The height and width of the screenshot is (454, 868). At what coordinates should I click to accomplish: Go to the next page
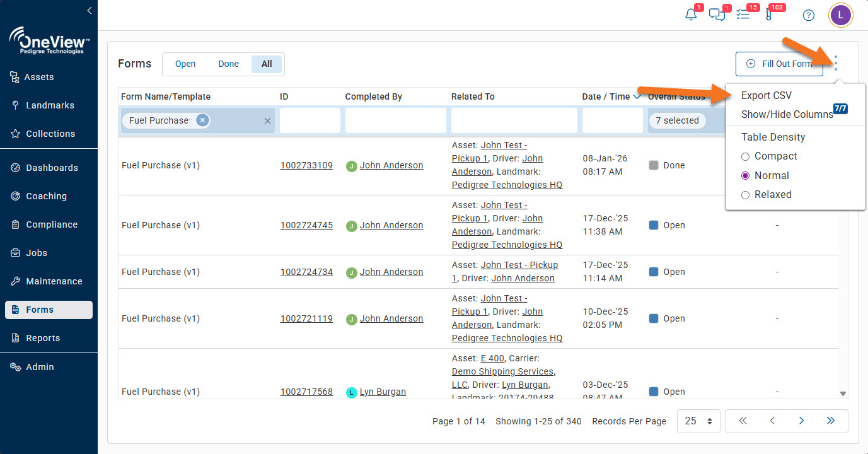[801, 421]
